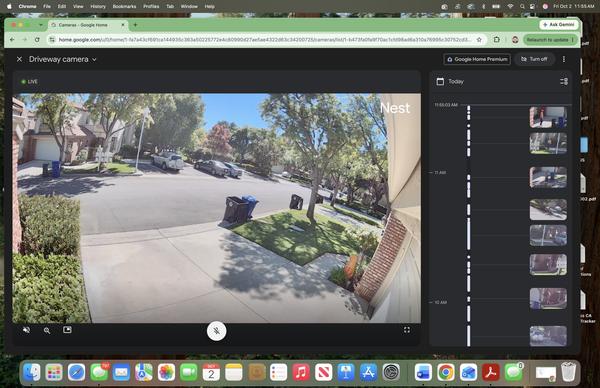Toggle the microphone talk button
This screenshot has width=600, height=388.
217,331
